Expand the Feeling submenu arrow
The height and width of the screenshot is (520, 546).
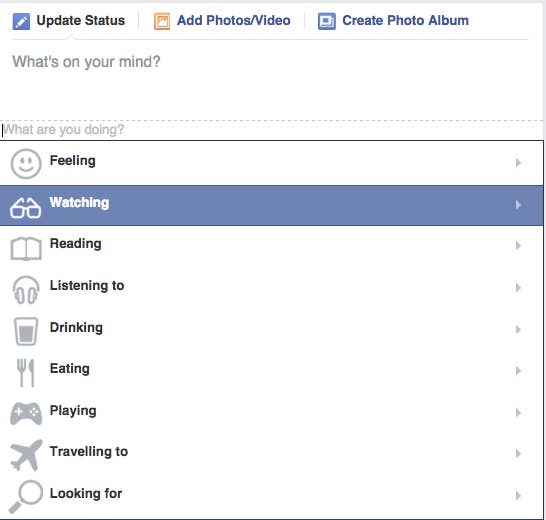(518, 163)
